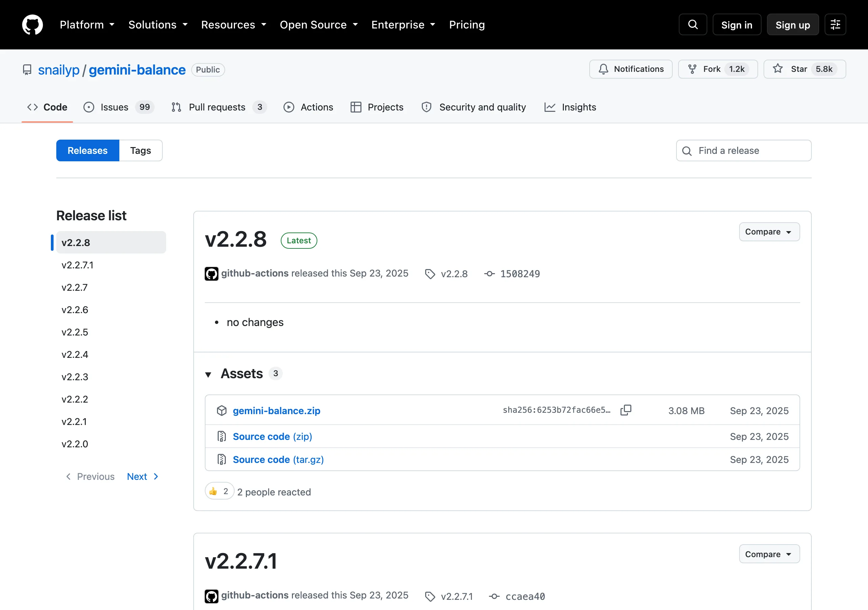Open the Actions tab
868x610 pixels.
pos(309,107)
